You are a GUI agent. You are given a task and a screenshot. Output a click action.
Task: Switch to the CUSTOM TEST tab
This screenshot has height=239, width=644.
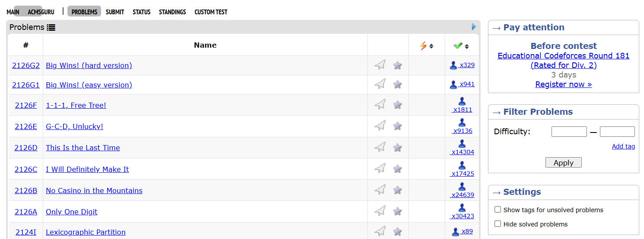coord(211,12)
